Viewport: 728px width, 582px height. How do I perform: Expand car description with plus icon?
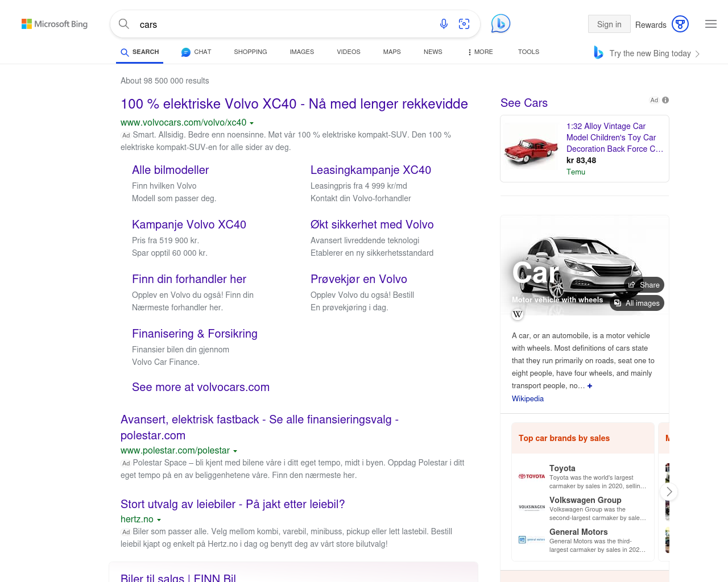(590, 386)
